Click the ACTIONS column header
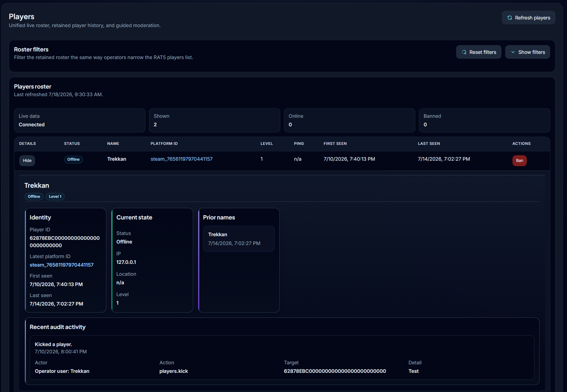The height and width of the screenshot is (392, 567). click(x=521, y=143)
